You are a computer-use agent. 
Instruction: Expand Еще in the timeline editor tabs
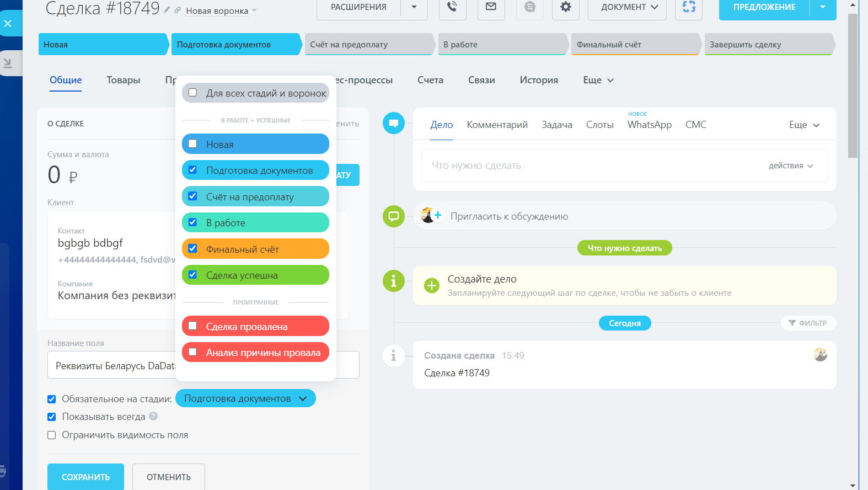(x=804, y=125)
